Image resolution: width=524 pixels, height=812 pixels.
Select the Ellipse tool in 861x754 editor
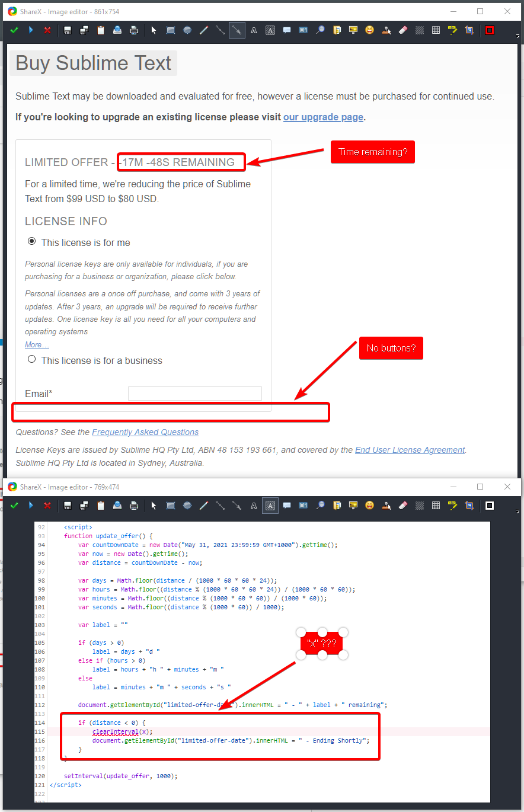187,30
